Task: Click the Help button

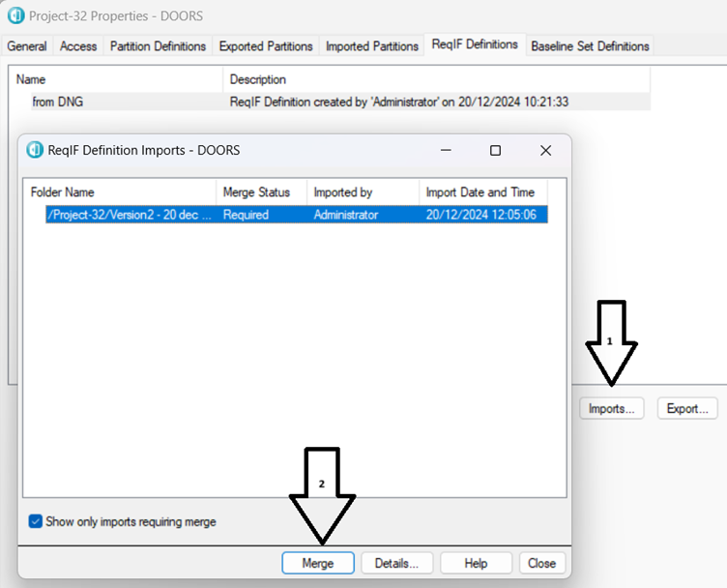Action: [476, 563]
